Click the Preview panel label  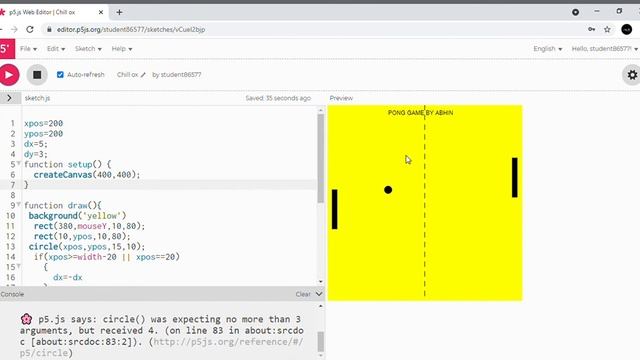click(x=341, y=98)
